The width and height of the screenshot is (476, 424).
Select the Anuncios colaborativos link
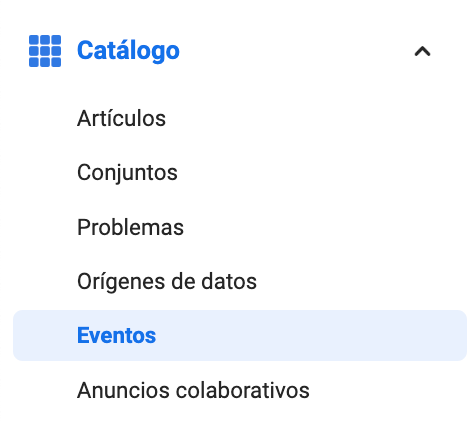[x=193, y=390]
